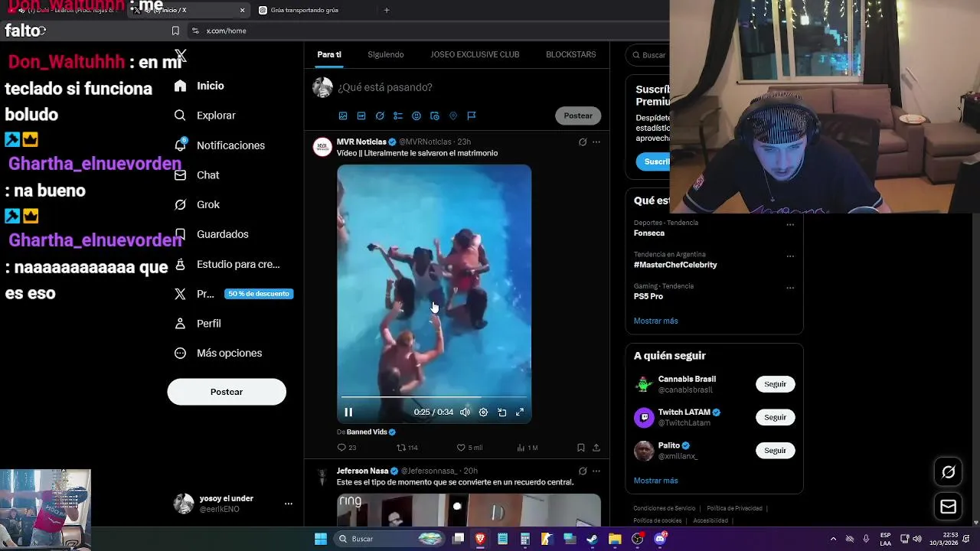
Task: Switch to the Para ti tab
Action: point(329,55)
